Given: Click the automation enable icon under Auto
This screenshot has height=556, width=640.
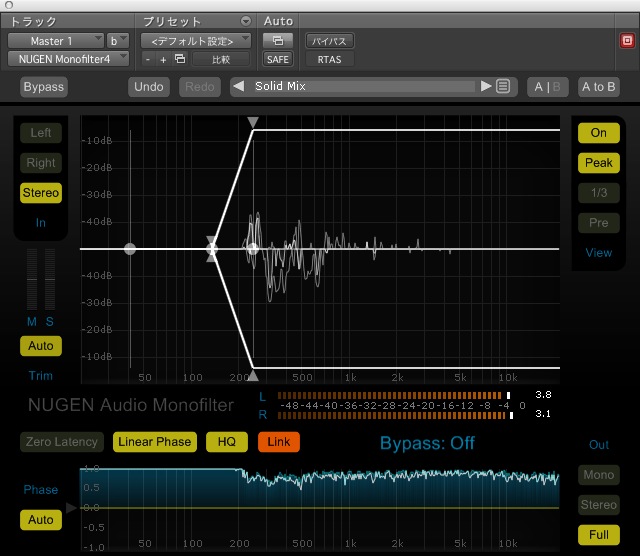Looking at the screenshot, I should (x=278, y=40).
